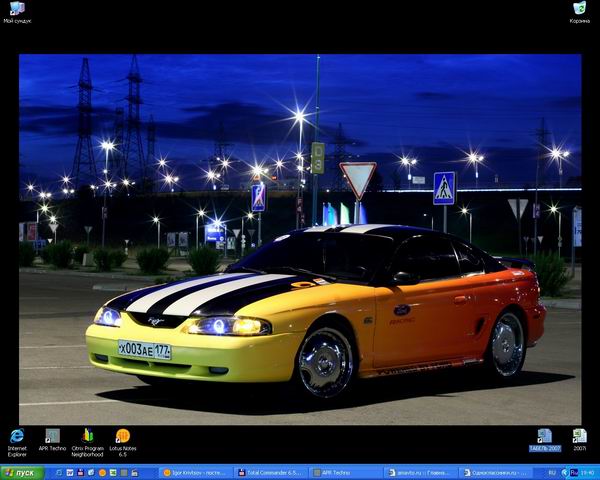Open the APR Techno desktop icon
This screenshot has width=600, height=480.
(52, 436)
